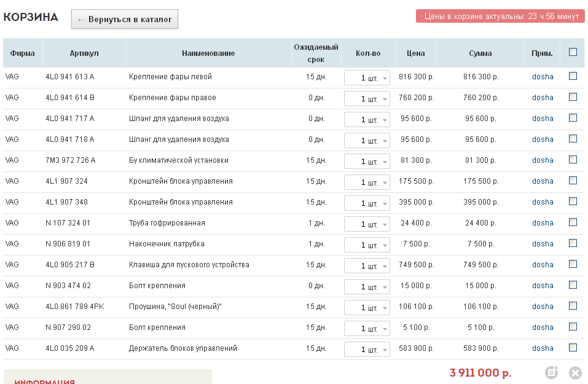Tick checkbox for N 107 324 01
Image resolution: width=588 pixels, height=384 pixels.
point(573,222)
